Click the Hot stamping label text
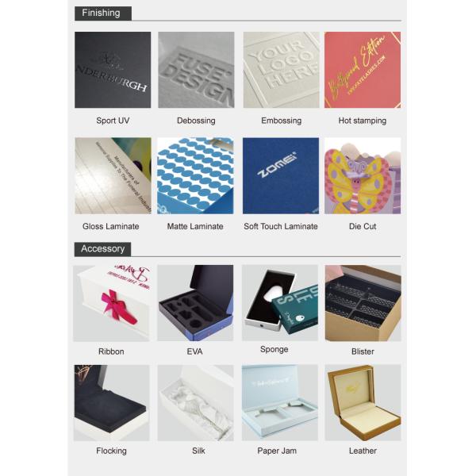Viewport: 476px width, 476px height. click(x=363, y=121)
